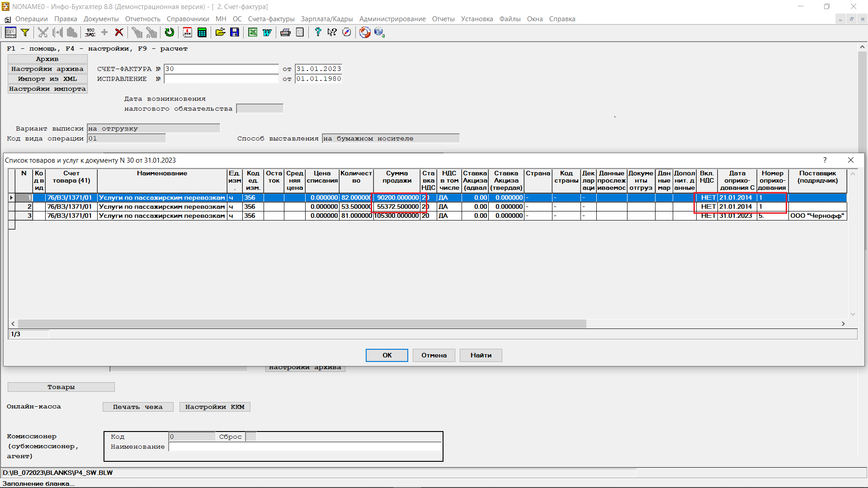Export to Excel using green X icon

[x=253, y=32]
